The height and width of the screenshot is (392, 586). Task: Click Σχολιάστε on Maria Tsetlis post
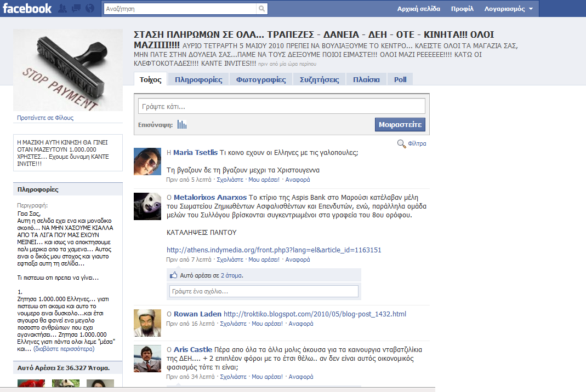(230, 180)
